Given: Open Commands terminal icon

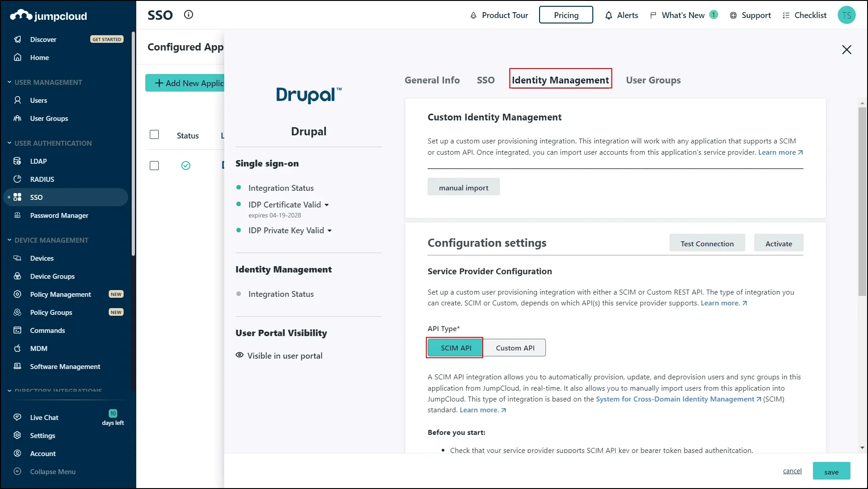Looking at the screenshot, I should tap(18, 330).
